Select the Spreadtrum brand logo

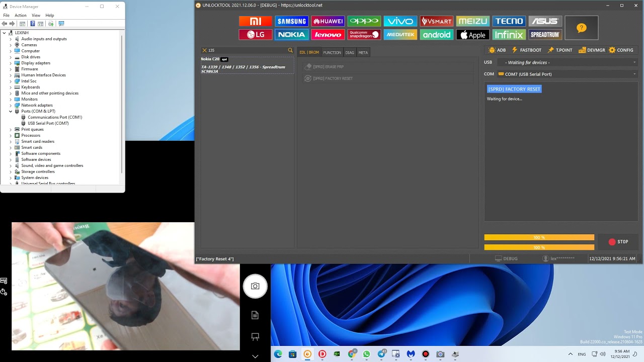click(545, 35)
